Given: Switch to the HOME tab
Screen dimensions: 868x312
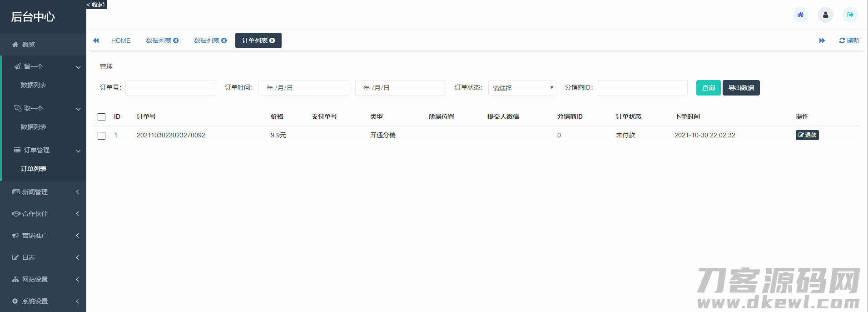Looking at the screenshot, I should (121, 40).
